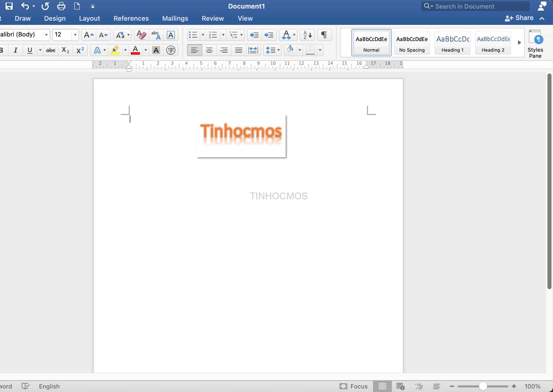Click the Superscript icon
Viewport: 553px width, 392px height.
pyautogui.click(x=80, y=50)
